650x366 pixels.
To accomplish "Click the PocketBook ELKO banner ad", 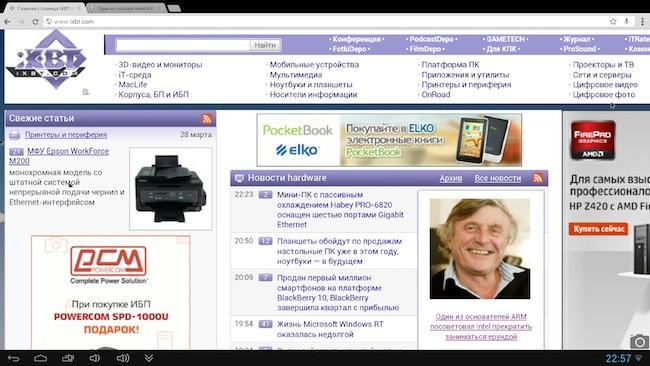I will pos(389,140).
